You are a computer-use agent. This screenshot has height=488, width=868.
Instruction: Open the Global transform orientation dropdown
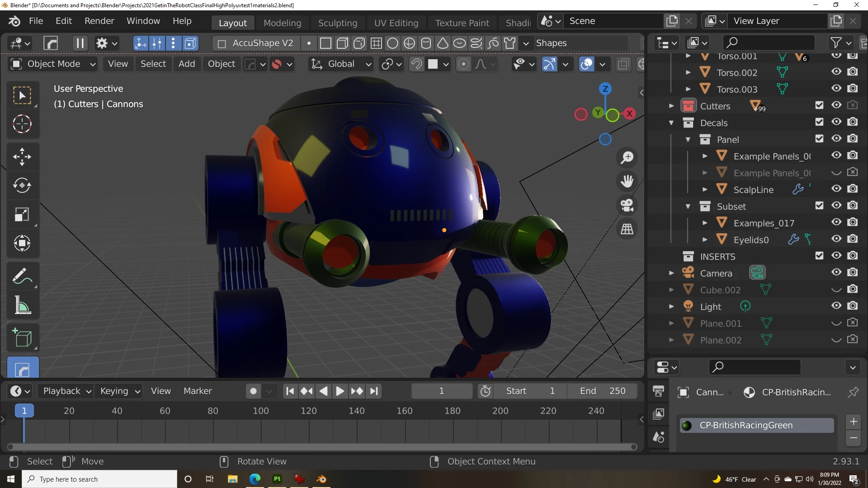tap(341, 64)
